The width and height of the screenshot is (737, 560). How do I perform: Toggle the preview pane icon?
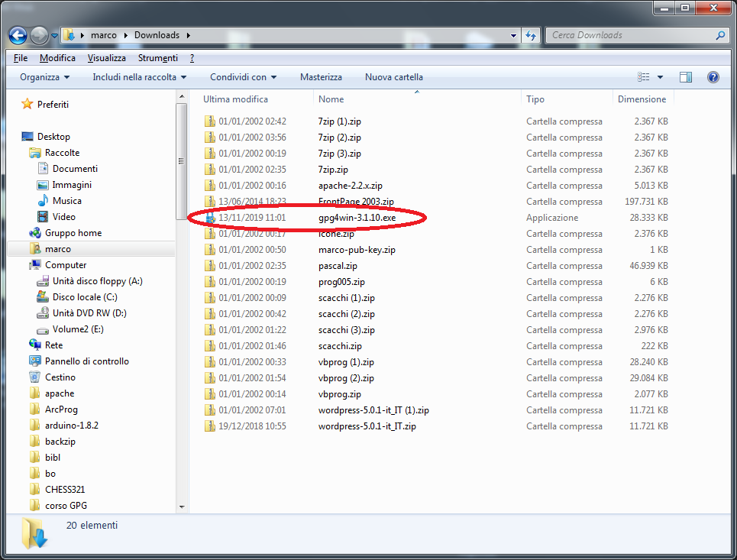coord(685,77)
